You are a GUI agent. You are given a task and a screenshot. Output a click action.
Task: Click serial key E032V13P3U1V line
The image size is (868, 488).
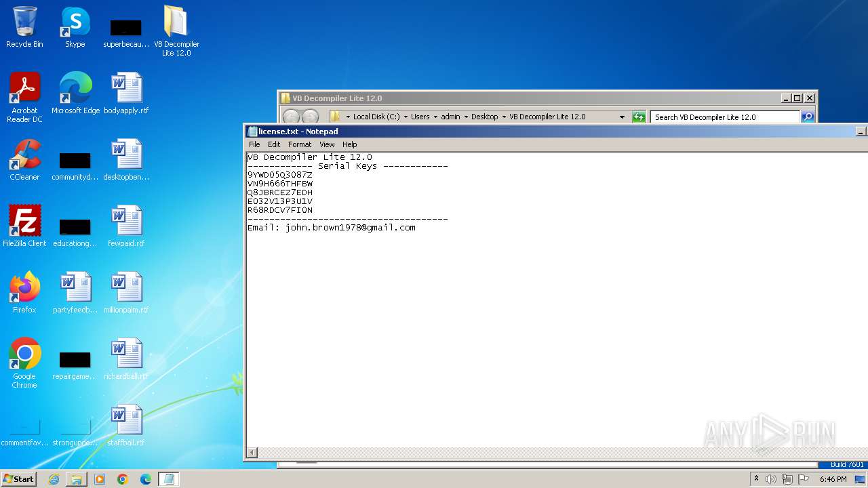[280, 201]
